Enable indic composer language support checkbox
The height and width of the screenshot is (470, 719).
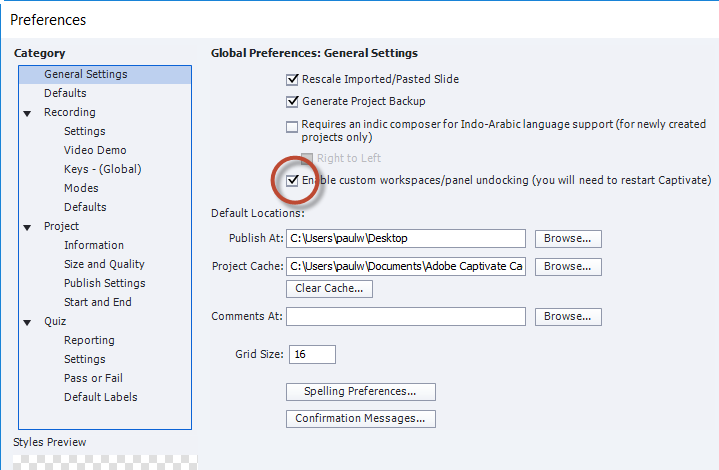293,126
